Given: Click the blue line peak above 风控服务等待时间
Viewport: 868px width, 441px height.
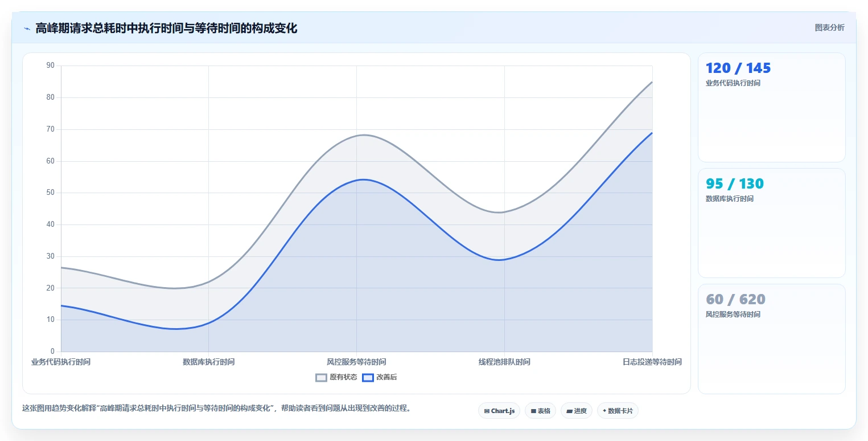Looking at the screenshot, I should click(x=362, y=179).
